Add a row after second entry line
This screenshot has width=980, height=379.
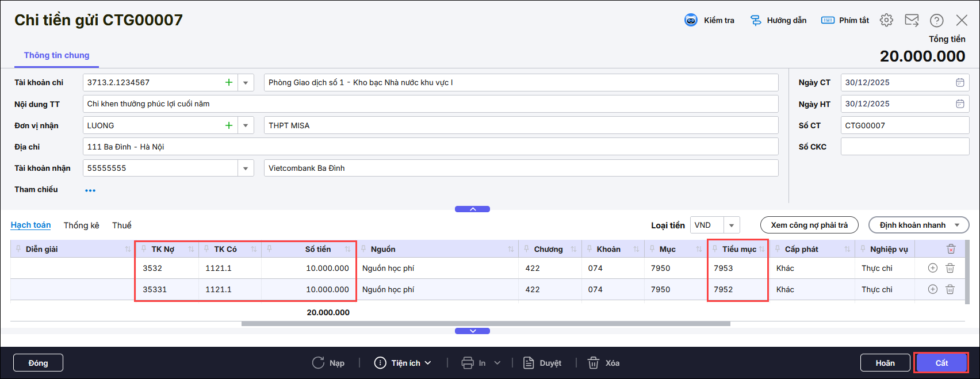pyautogui.click(x=933, y=289)
